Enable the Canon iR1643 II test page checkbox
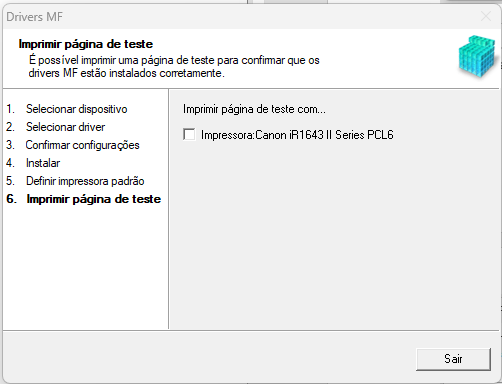 (189, 135)
